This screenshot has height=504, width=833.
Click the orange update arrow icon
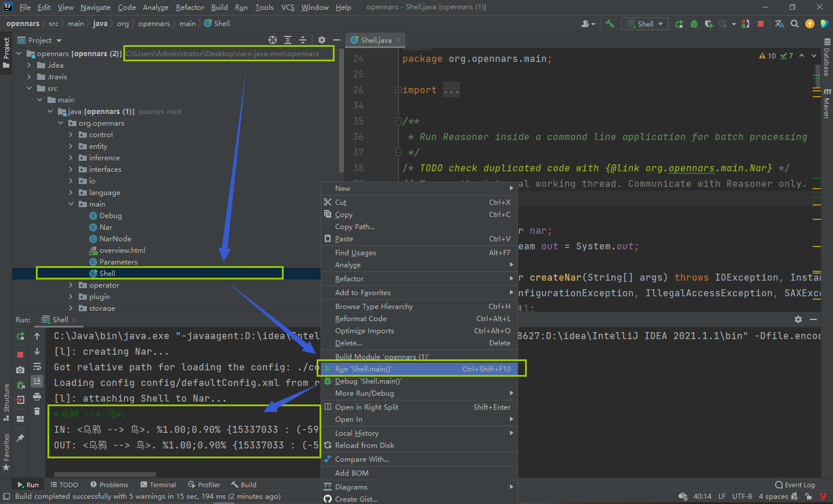[810, 24]
